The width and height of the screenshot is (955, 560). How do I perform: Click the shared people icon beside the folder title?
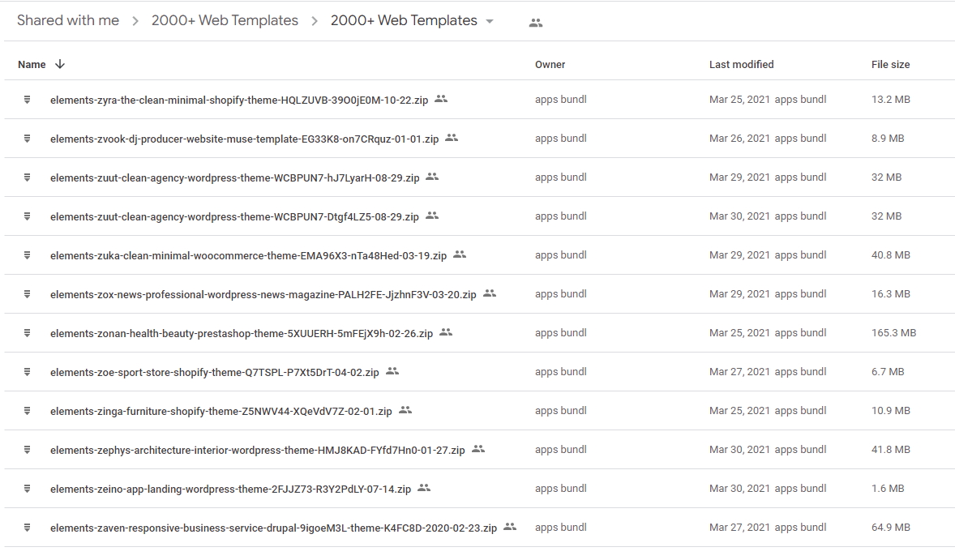tap(535, 23)
